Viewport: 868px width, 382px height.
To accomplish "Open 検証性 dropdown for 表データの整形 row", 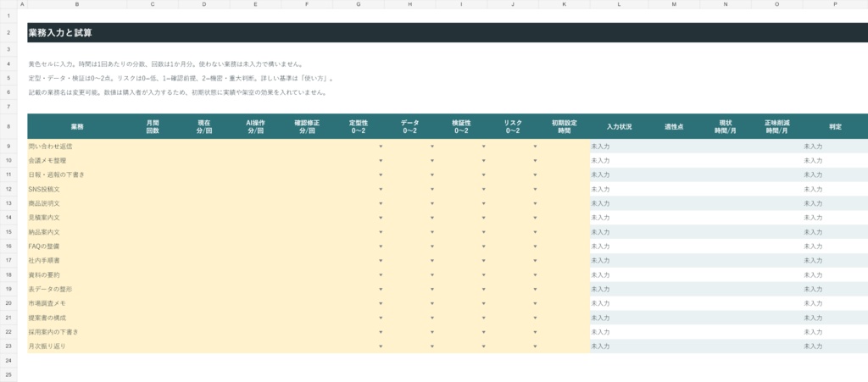I will (x=483, y=289).
